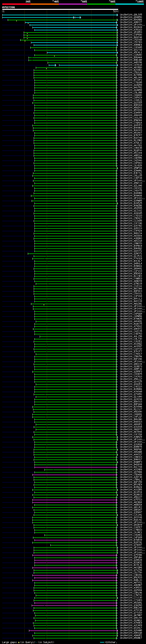Screen dimensions: 146x644
Task: Open hit UniRef100_Q94B50
Action: pos(131,17)
